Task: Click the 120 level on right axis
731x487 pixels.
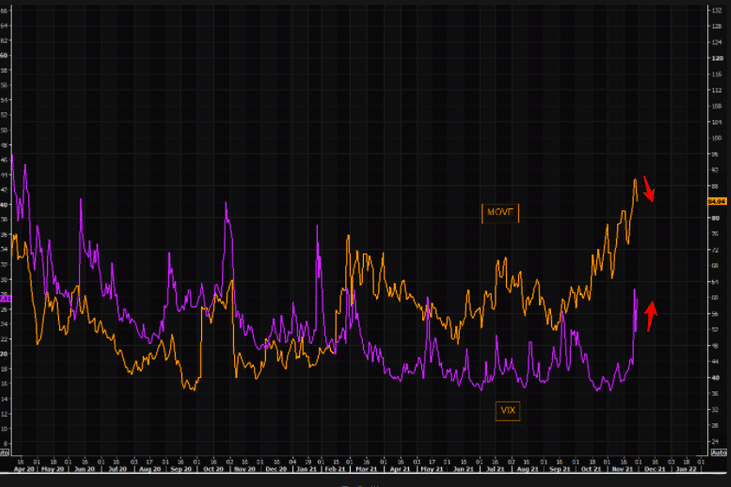Action: (716, 58)
